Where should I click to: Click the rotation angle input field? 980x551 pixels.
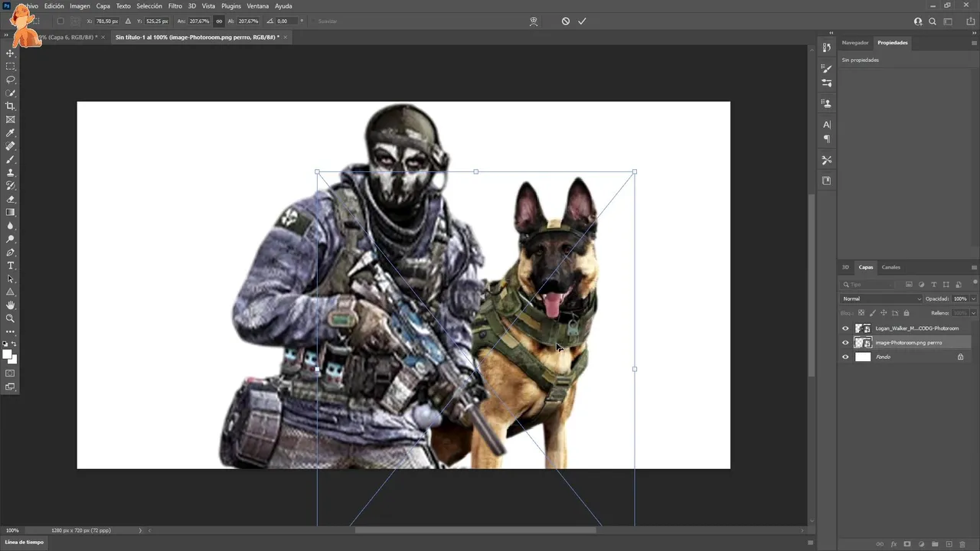point(287,21)
